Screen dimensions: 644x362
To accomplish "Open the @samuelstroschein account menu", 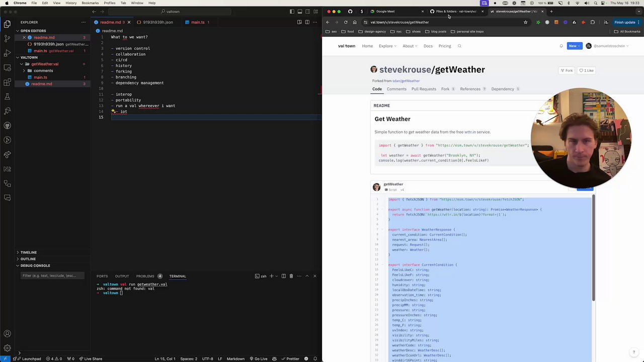I will click(607, 46).
